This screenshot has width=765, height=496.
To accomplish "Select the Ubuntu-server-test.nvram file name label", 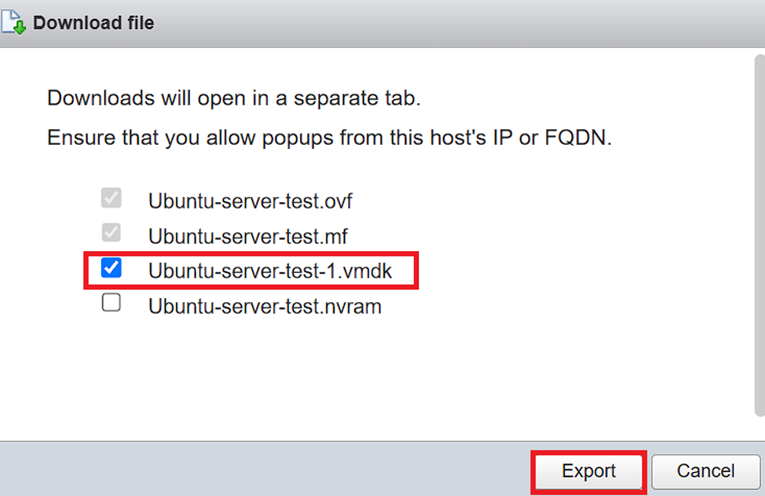I will tap(265, 306).
